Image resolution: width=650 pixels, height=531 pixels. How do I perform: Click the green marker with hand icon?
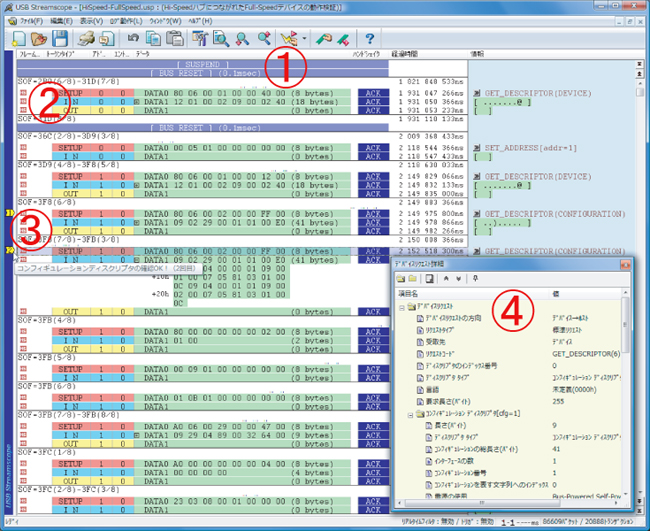click(323, 39)
